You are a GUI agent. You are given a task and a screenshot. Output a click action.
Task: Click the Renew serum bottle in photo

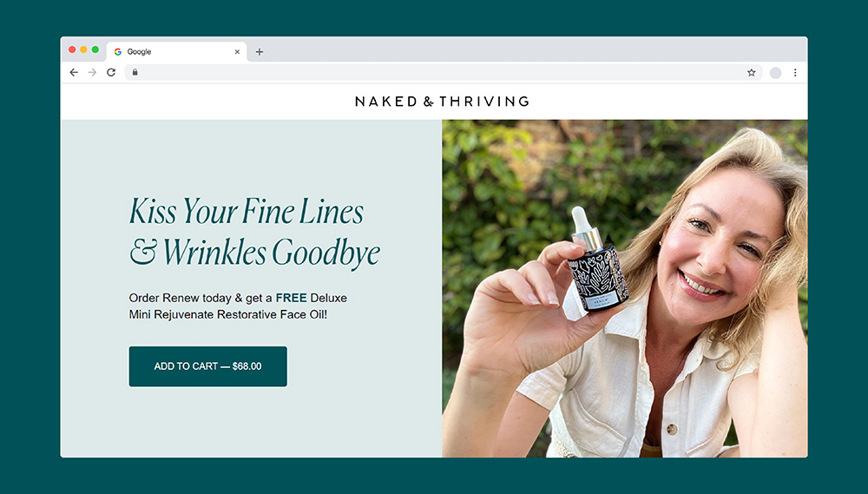(x=596, y=260)
